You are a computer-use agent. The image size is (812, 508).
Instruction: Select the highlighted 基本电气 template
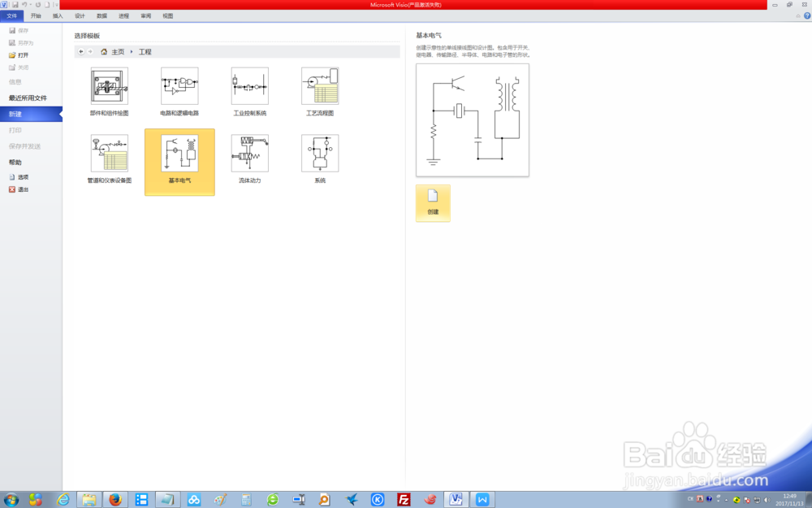pos(179,162)
